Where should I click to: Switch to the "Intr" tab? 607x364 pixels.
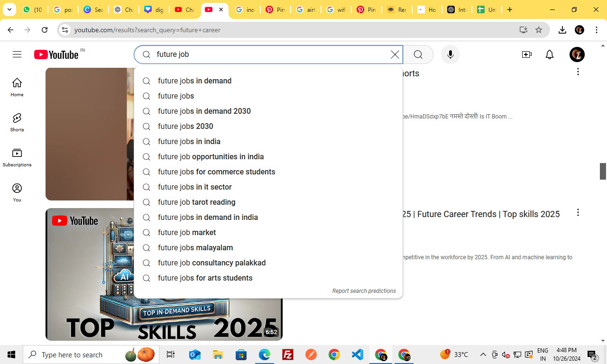[x=457, y=9]
